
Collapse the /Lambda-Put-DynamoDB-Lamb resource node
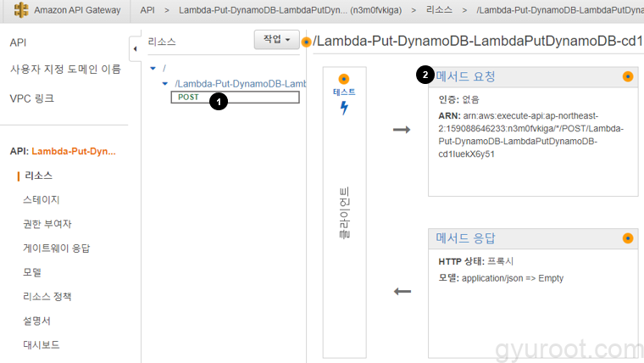[165, 83]
